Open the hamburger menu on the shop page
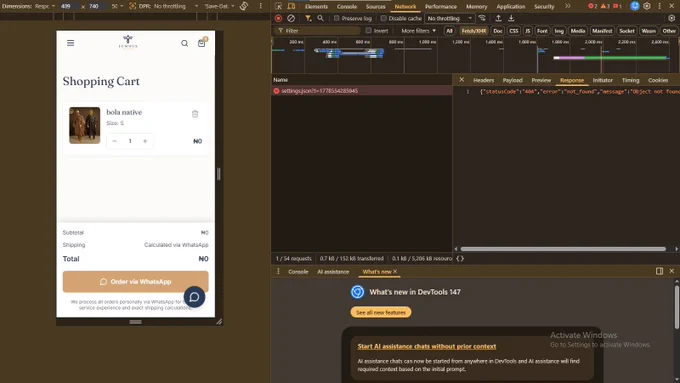The image size is (680, 383). tap(70, 43)
